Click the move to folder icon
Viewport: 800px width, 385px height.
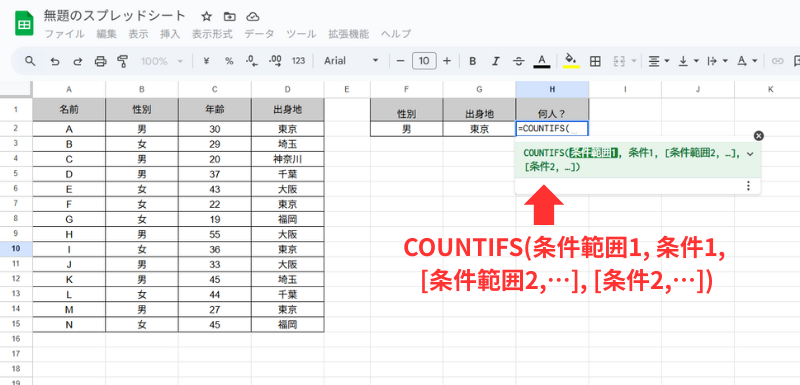pyautogui.click(x=230, y=17)
